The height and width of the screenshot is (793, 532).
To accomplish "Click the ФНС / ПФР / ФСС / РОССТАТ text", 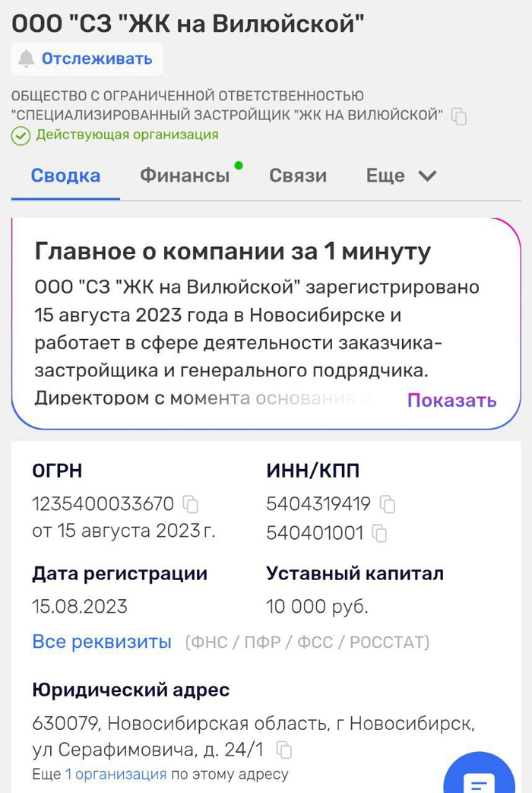I will tap(307, 642).
